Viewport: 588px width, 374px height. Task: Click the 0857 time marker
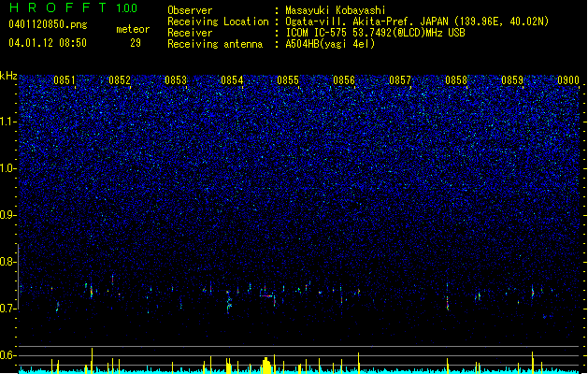pyautogui.click(x=400, y=80)
